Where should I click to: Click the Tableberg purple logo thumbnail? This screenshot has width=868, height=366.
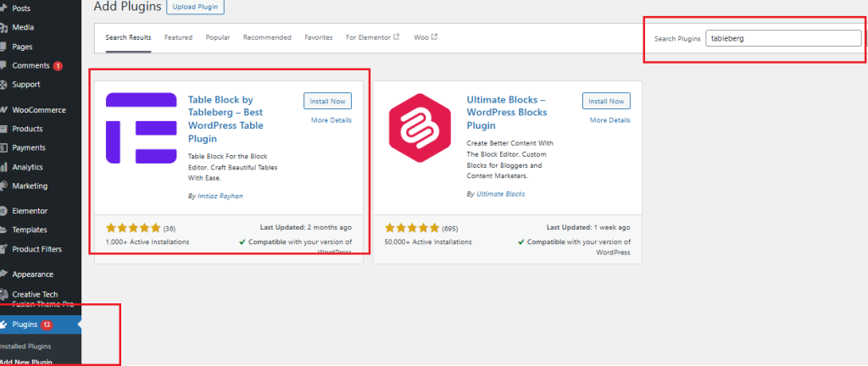click(142, 128)
